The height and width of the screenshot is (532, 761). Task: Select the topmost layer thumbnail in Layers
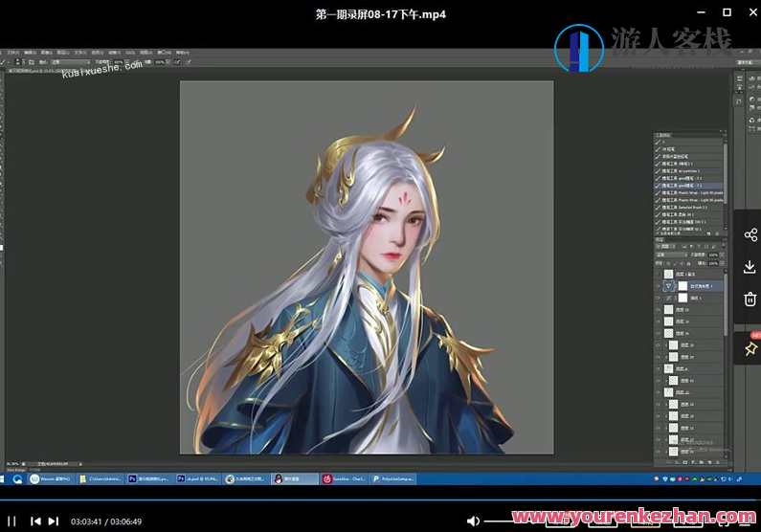point(668,274)
